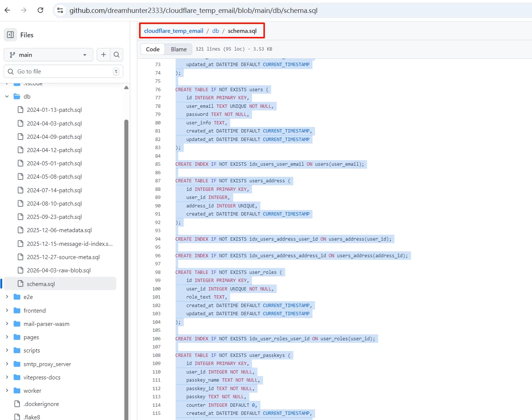Select the Code tab
The image size is (532, 420).
click(153, 49)
